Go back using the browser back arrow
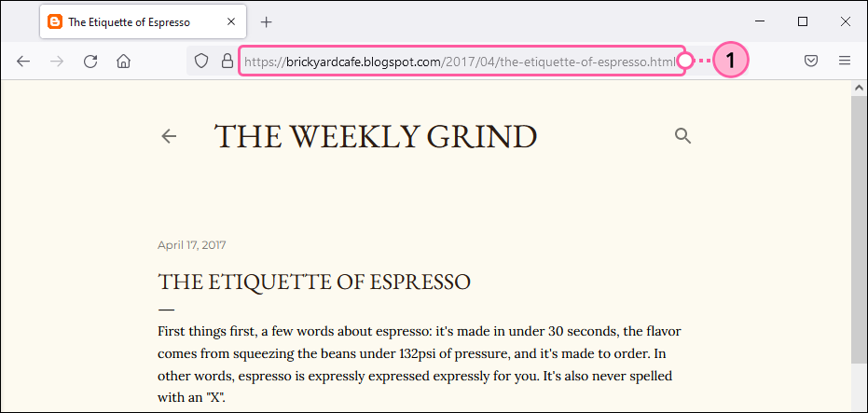868x413 pixels. click(x=23, y=61)
